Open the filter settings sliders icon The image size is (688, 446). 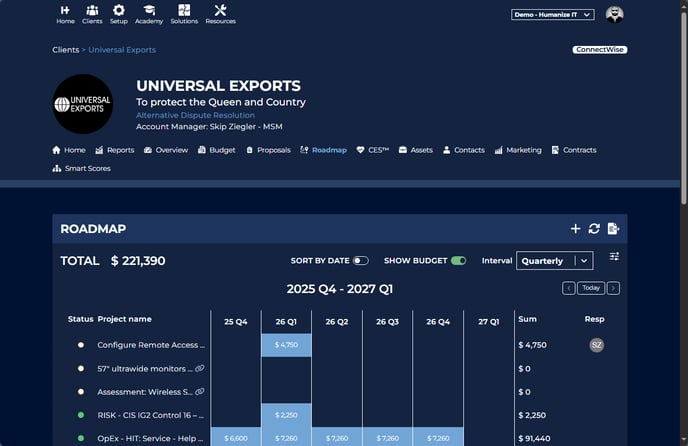tap(615, 257)
